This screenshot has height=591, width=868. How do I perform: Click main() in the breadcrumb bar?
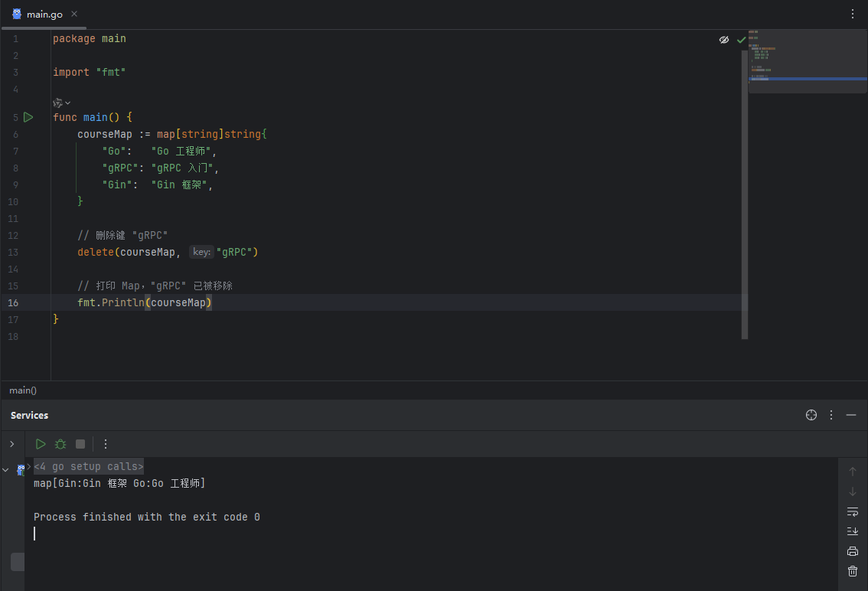(x=23, y=390)
